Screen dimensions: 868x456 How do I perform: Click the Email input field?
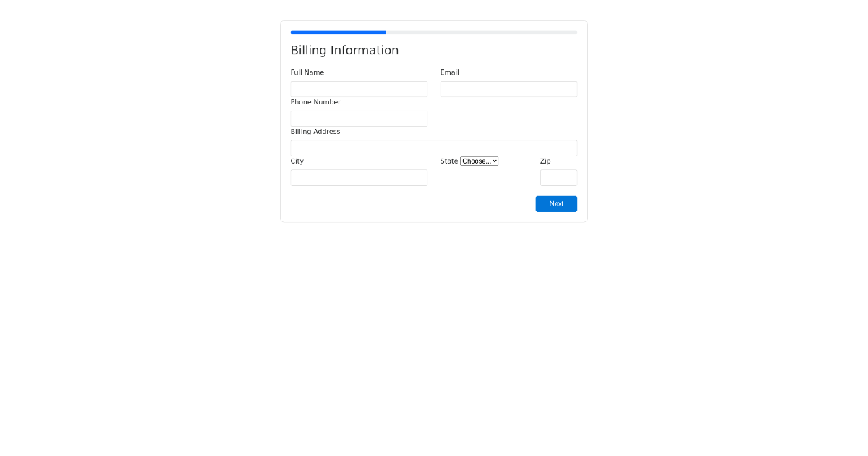(509, 88)
